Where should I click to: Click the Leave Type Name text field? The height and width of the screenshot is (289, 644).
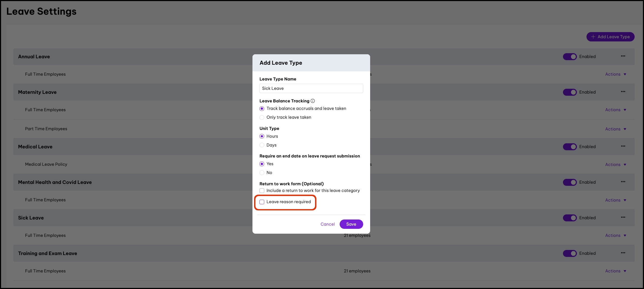[311, 88]
